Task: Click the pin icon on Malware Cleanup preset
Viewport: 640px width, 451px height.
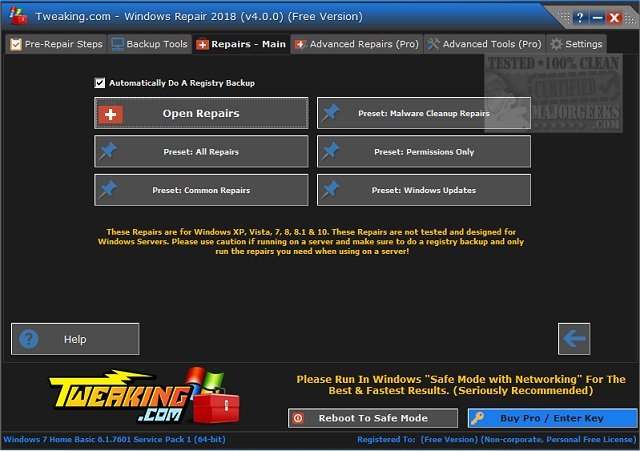Action: click(x=330, y=113)
